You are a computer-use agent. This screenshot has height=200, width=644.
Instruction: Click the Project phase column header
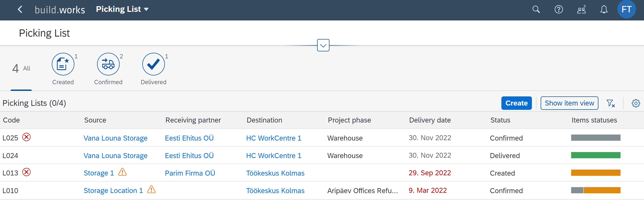click(x=349, y=120)
